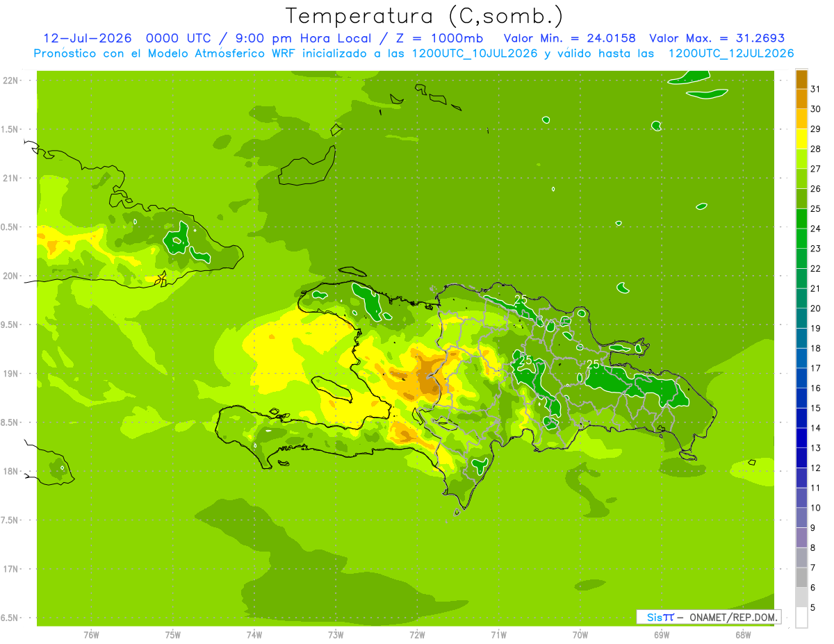Click the '19N' latitude label

coord(10,374)
